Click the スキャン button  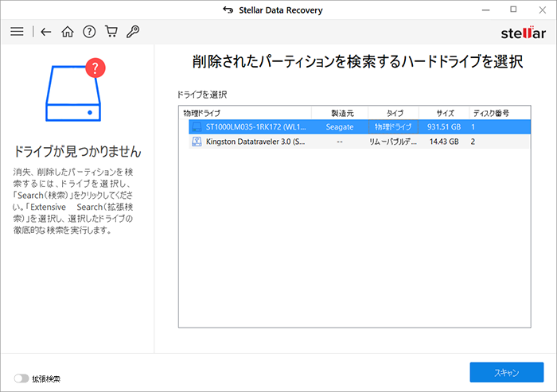click(x=507, y=372)
